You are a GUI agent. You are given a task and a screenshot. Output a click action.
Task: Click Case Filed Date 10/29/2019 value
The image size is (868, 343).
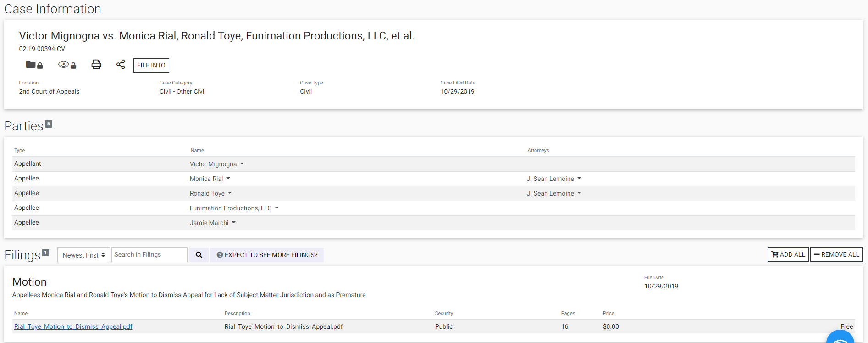coord(458,91)
